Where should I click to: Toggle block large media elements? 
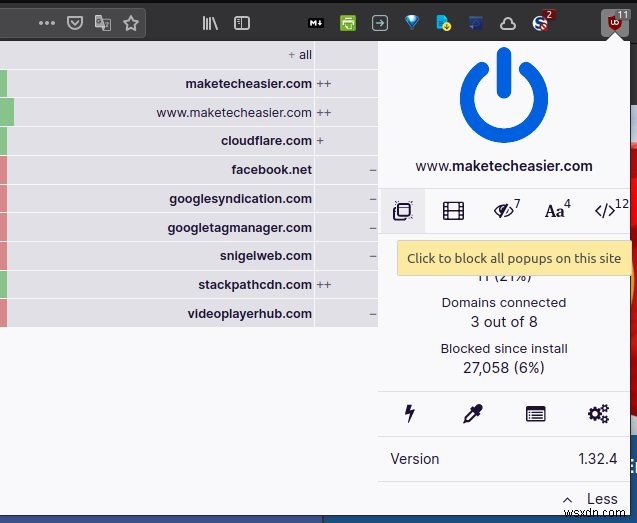[x=453, y=211]
